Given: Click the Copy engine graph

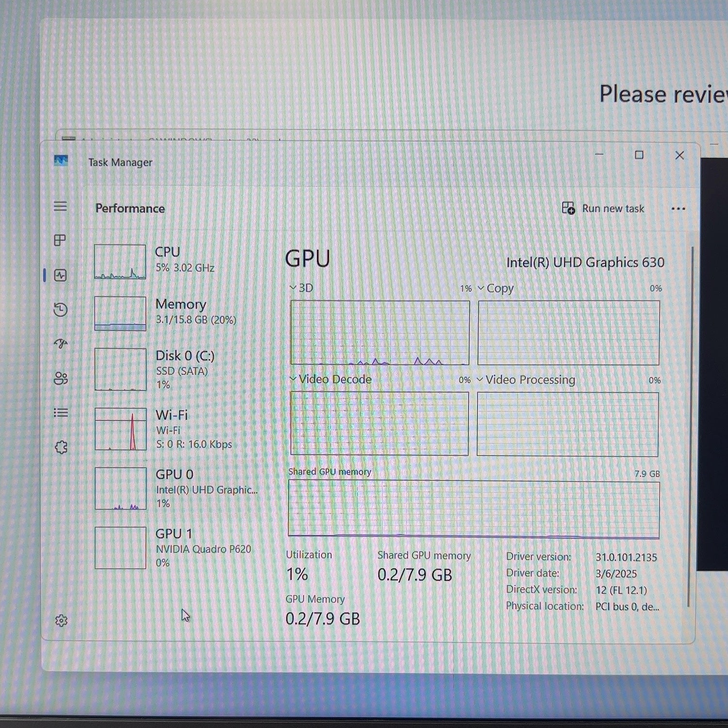Looking at the screenshot, I should [x=568, y=332].
